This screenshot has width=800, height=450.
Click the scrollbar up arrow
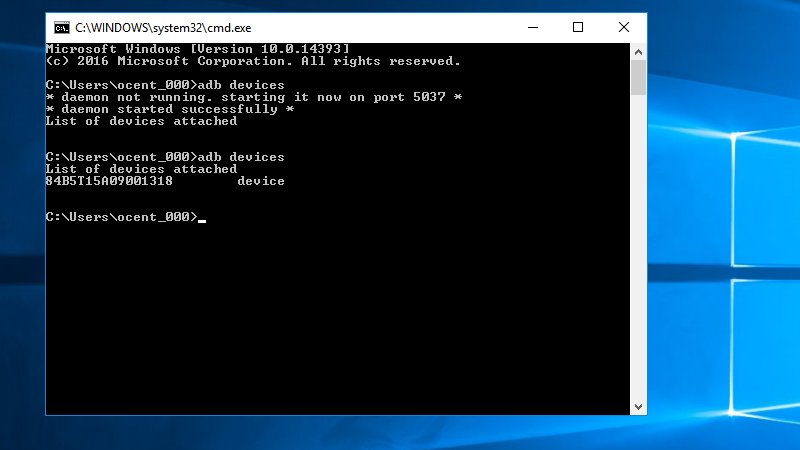[x=638, y=52]
